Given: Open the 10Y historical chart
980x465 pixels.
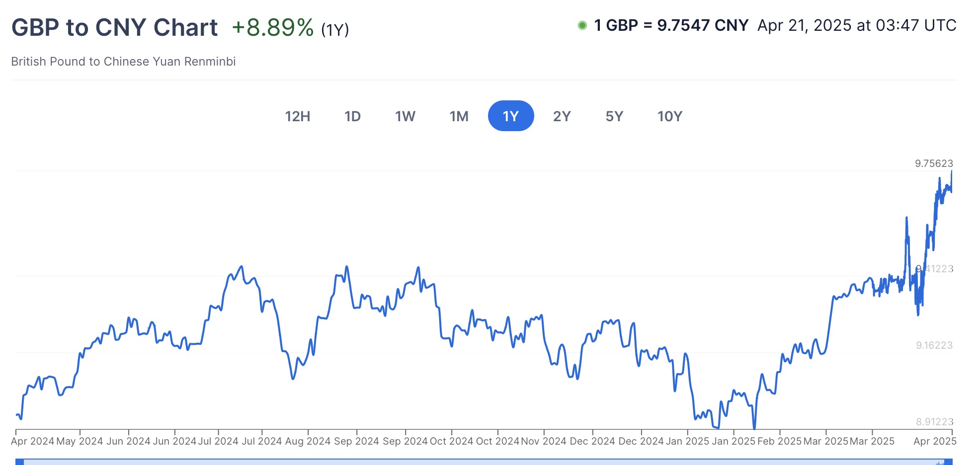Looking at the screenshot, I should pos(669,116).
